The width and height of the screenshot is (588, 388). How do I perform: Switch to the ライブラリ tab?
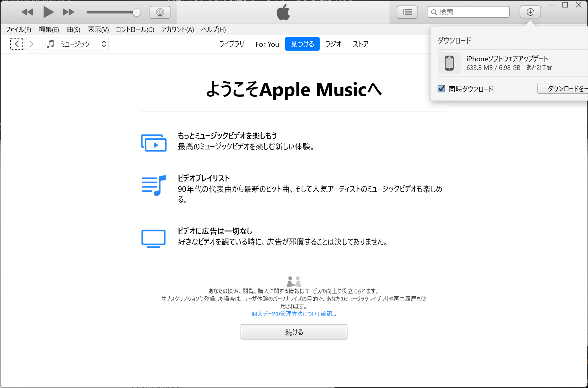[231, 44]
